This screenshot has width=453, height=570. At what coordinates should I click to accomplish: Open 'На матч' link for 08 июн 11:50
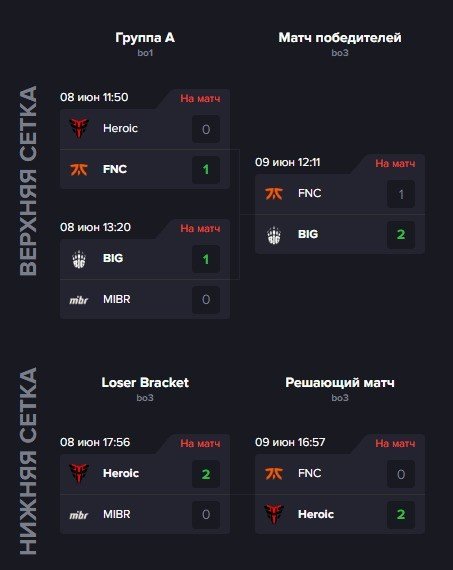(x=200, y=99)
